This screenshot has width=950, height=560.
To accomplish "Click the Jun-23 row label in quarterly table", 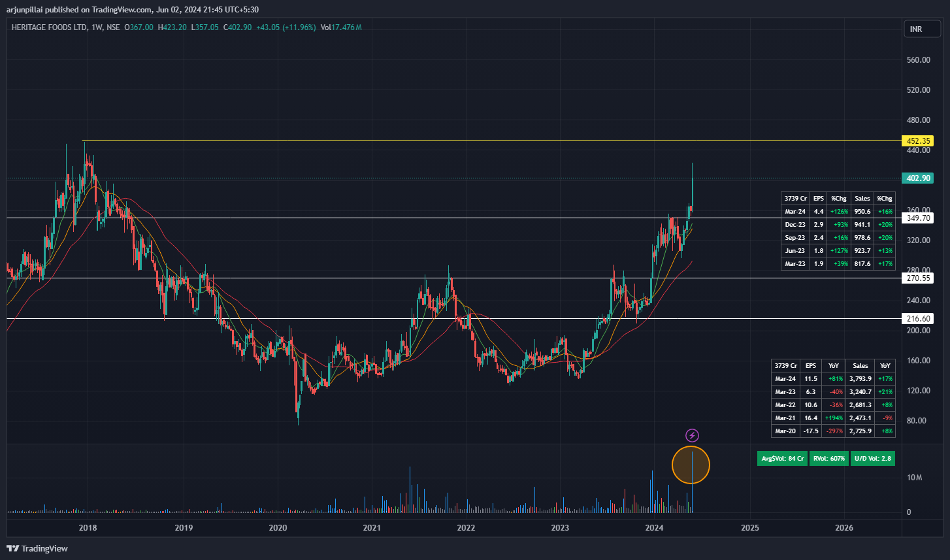I will [794, 251].
